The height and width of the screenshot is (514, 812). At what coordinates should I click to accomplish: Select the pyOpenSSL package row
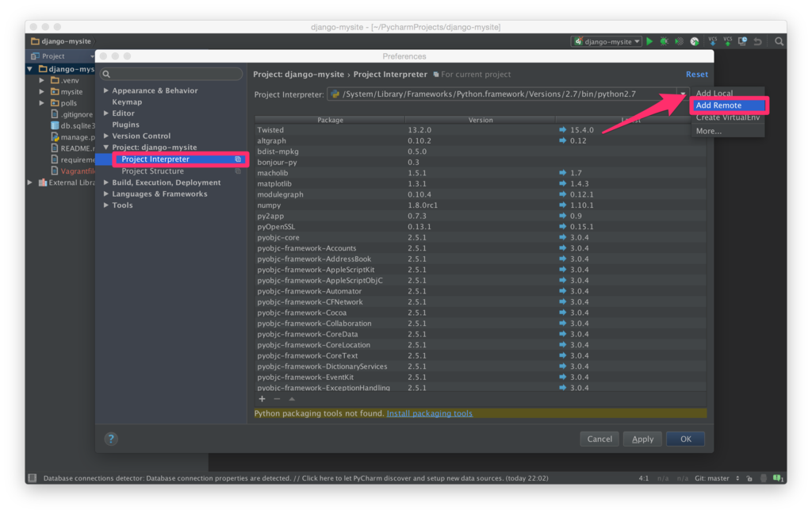[480, 226]
